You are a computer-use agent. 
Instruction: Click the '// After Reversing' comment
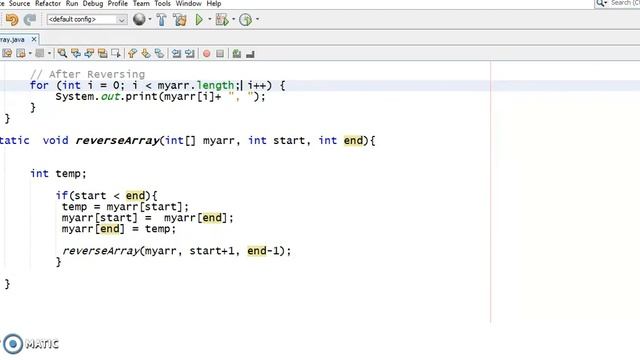click(x=87, y=74)
